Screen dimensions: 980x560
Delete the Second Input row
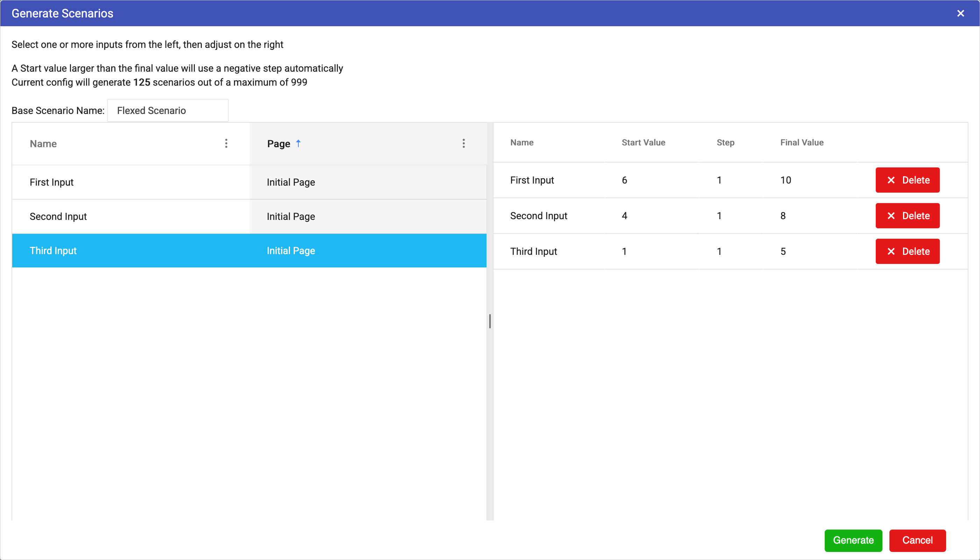(907, 216)
